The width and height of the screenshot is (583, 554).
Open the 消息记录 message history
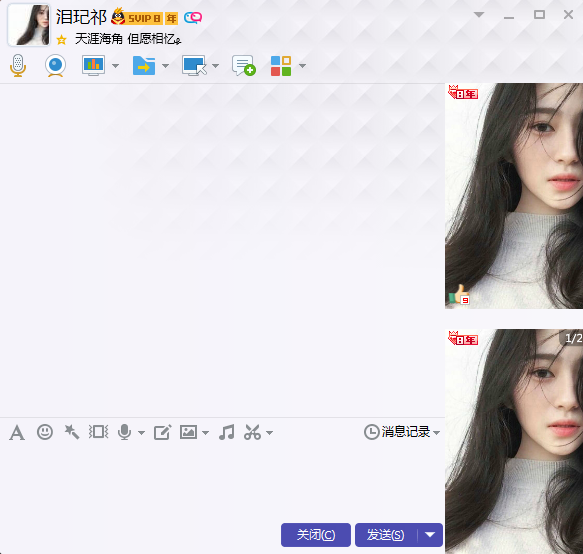(402, 432)
